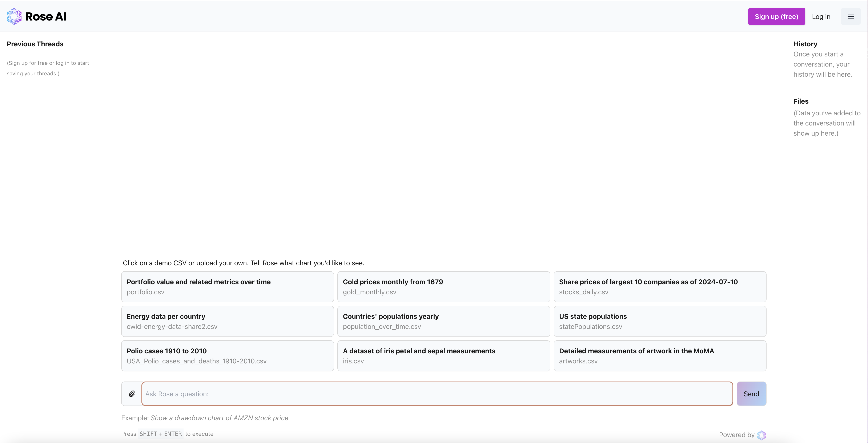Open Energy data per country dataset
The image size is (868, 443).
coord(228,321)
